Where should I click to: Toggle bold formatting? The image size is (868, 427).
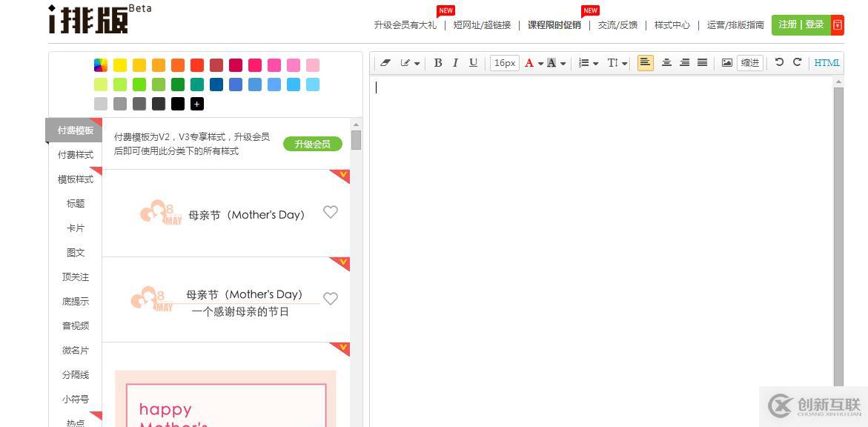click(x=438, y=62)
